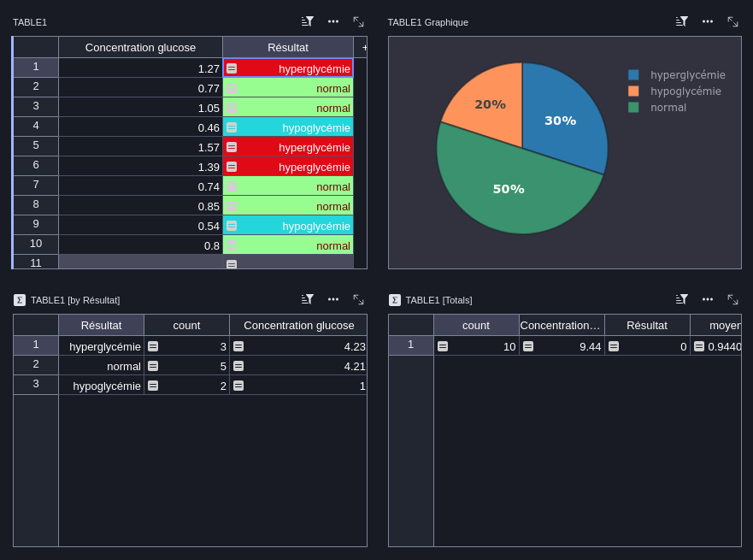Click the hyperglycémie blue legend swatch
753x560 pixels.
[633, 75]
